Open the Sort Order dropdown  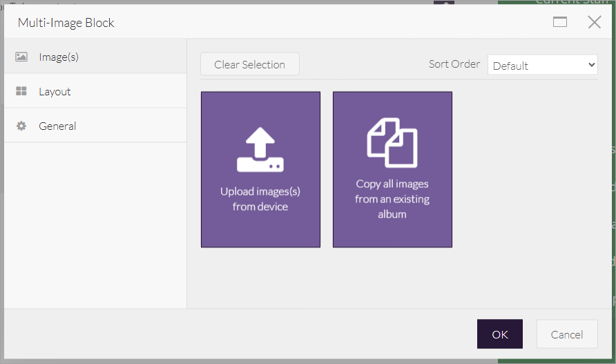pos(542,65)
